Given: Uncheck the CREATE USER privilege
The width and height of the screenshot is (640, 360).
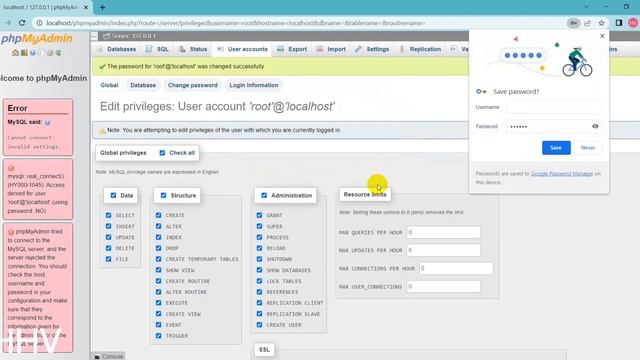Looking at the screenshot, I should click(x=259, y=325).
